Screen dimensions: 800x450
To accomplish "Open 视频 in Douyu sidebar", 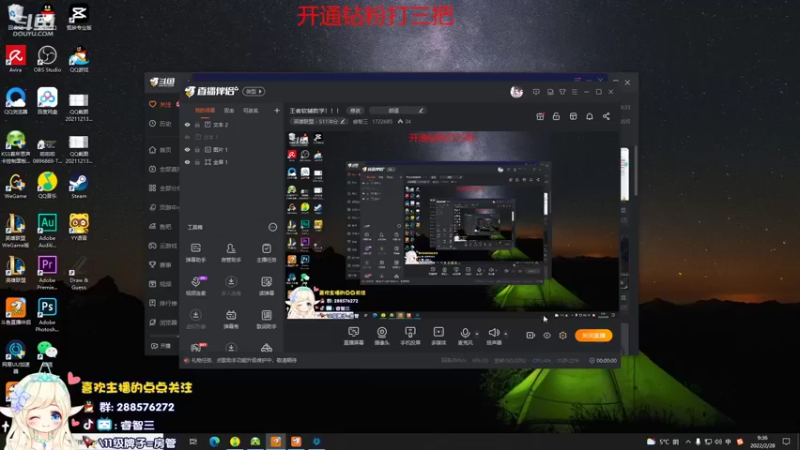I will [x=160, y=284].
